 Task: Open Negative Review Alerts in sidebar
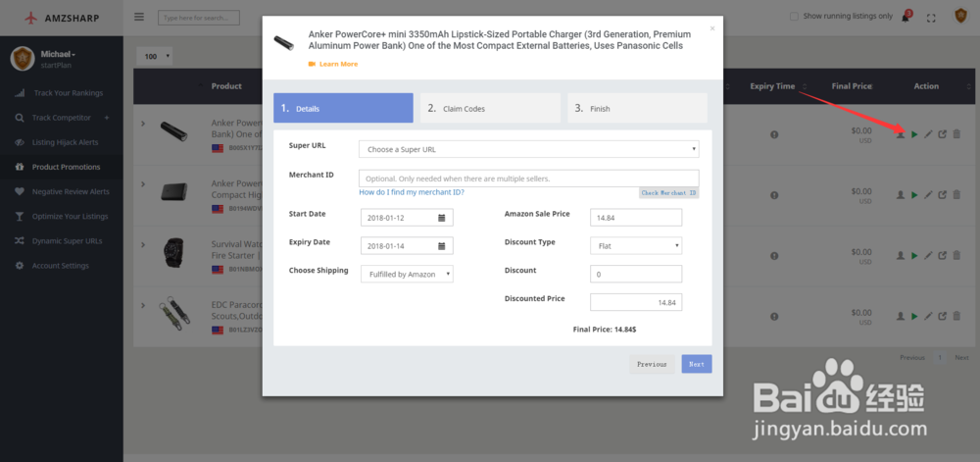pos(61,191)
